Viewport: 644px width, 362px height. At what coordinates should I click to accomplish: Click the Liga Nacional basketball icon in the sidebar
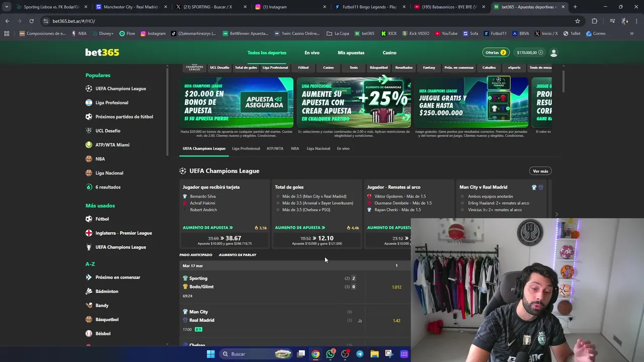[89, 173]
